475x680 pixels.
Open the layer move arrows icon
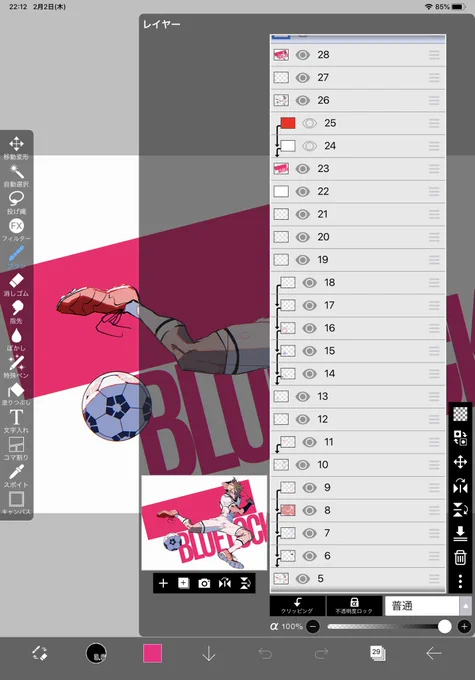coord(460,462)
